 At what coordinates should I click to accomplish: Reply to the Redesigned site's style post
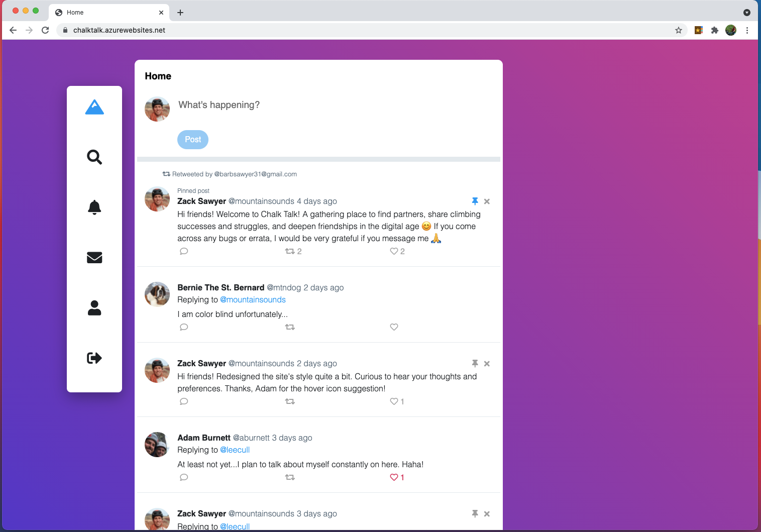point(184,401)
